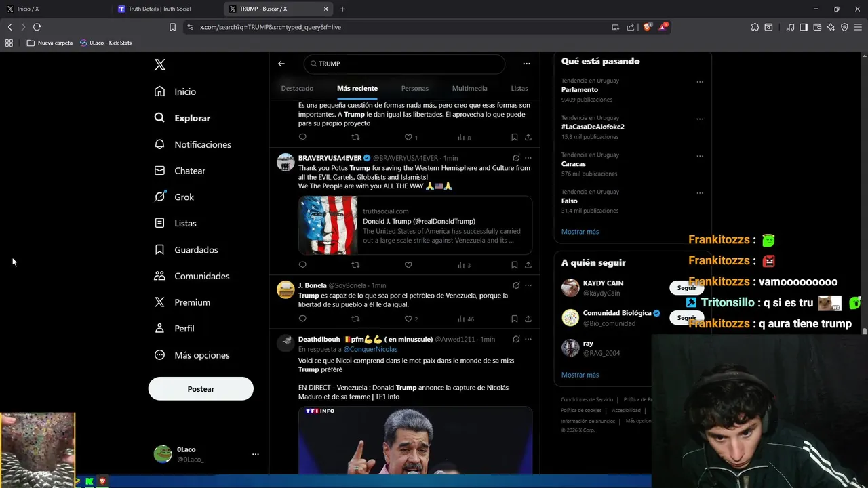
Task: Repost the J. Bonela post
Action: tap(355, 319)
